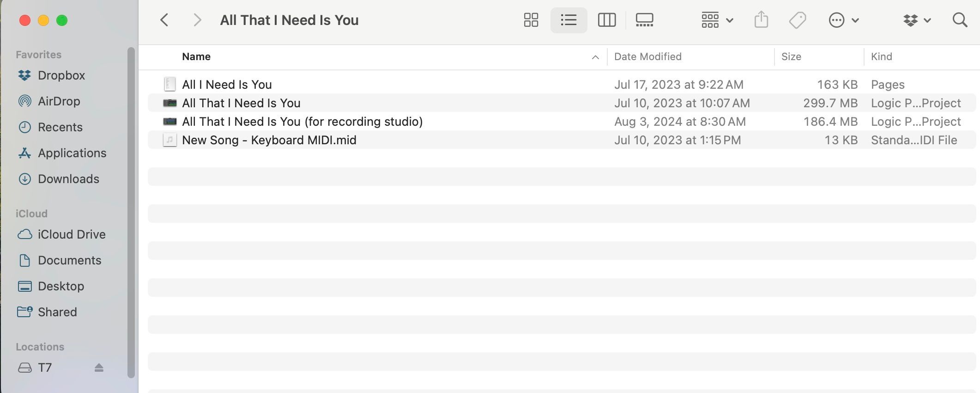The height and width of the screenshot is (393, 980).
Task: Go back with the left arrow
Action: tap(164, 20)
